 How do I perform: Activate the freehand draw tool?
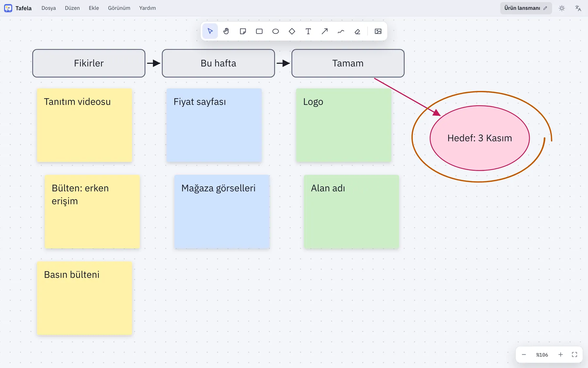(x=341, y=31)
